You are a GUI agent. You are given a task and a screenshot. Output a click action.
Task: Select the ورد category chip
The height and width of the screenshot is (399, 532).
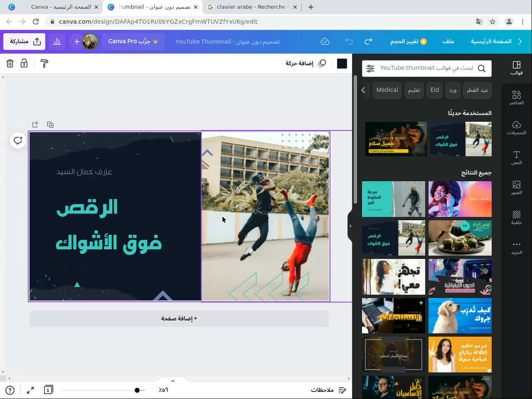click(x=453, y=90)
